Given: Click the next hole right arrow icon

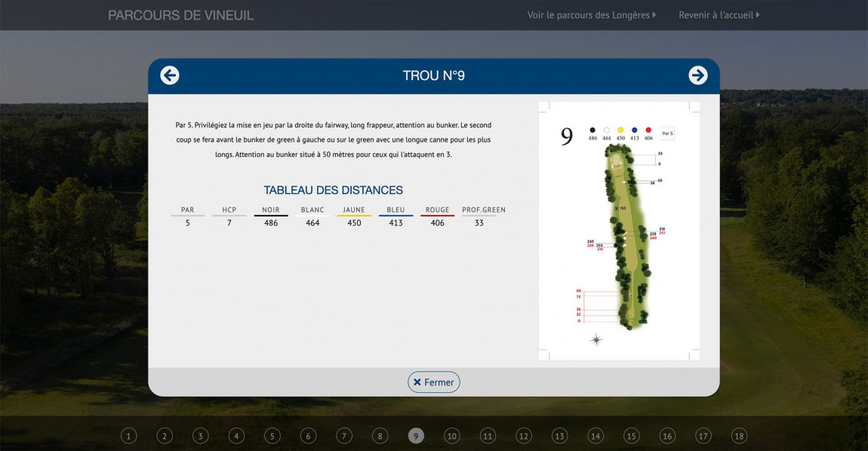Looking at the screenshot, I should pos(697,75).
